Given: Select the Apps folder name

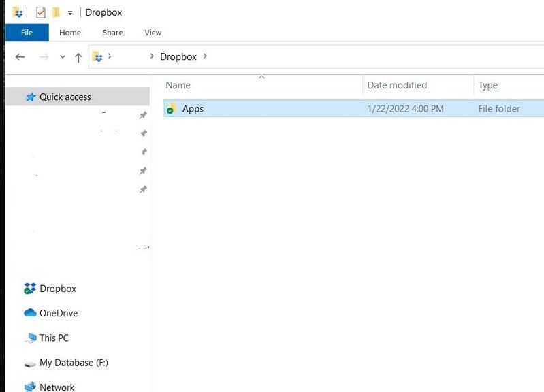Looking at the screenshot, I should pos(193,109).
